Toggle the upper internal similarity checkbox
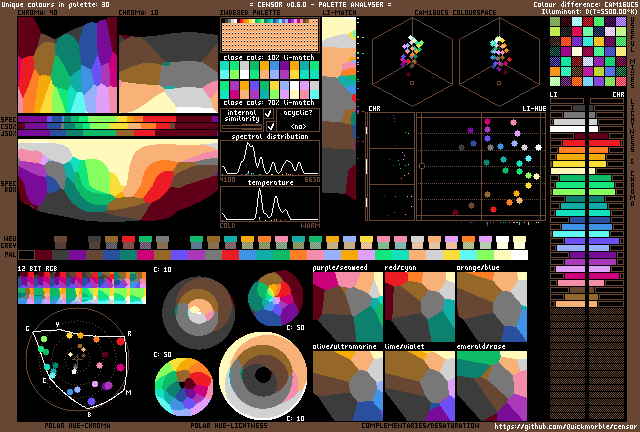640x432 pixels. click(268, 114)
